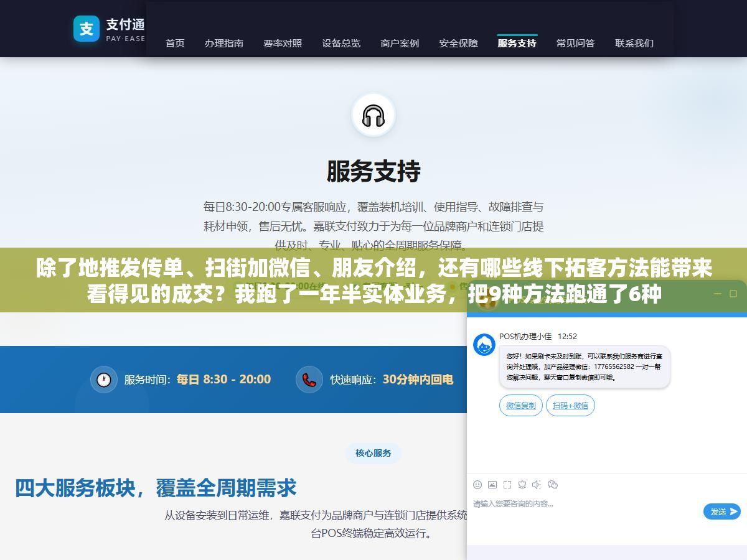Screen dimensions: 747x560
Task: Minimize the chat window
Action: (x=717, y=294)
